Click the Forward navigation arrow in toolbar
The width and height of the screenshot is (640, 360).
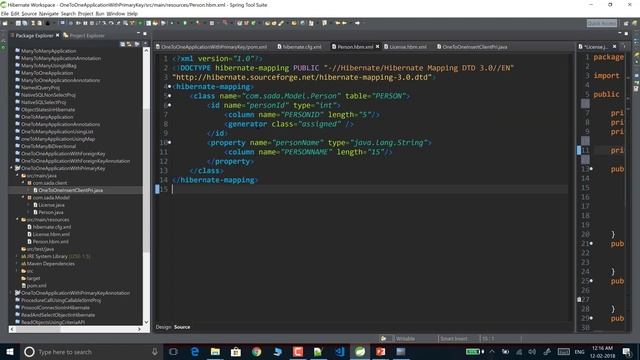tap(357, 23)
